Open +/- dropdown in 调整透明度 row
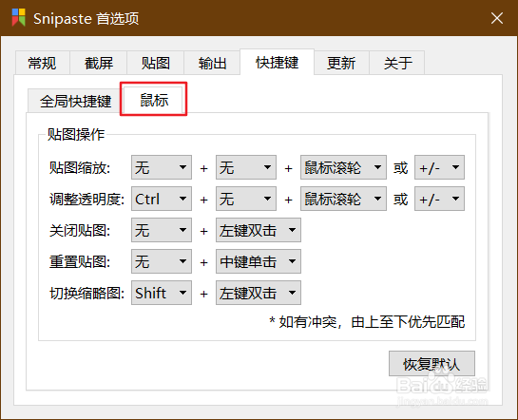This screenshot has height=420, width=518. pos(439,199)
